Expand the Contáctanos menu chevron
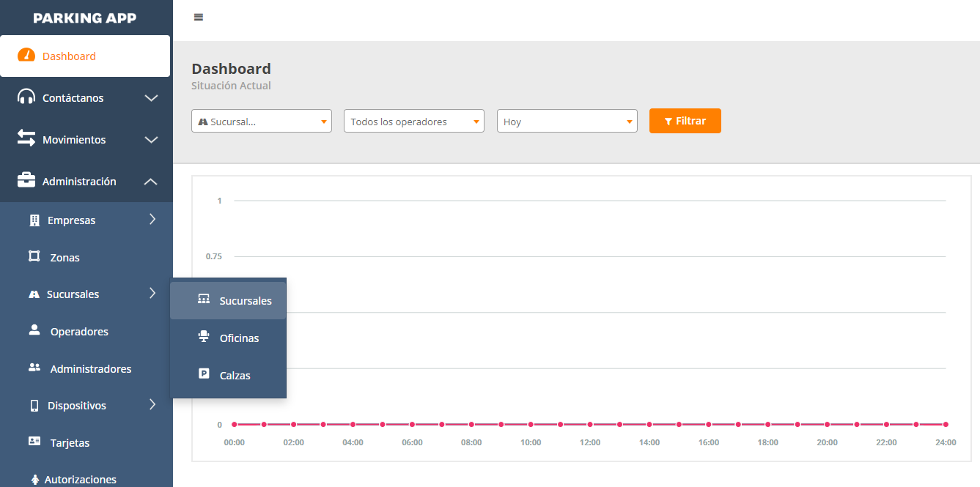The width and height of the screenshot is (980, 487). click(151, 98)
